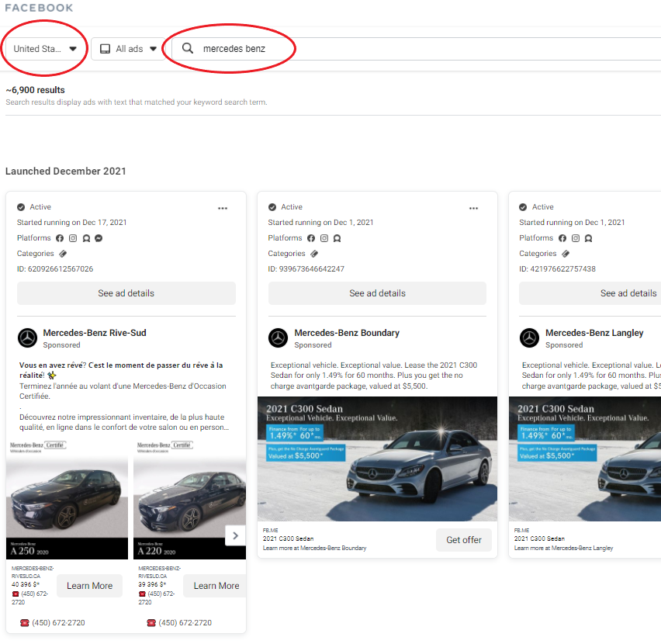661x644 pixels.
Task: Open three-dot menu on the Boundary ad
Action: (x=473, y=208)
